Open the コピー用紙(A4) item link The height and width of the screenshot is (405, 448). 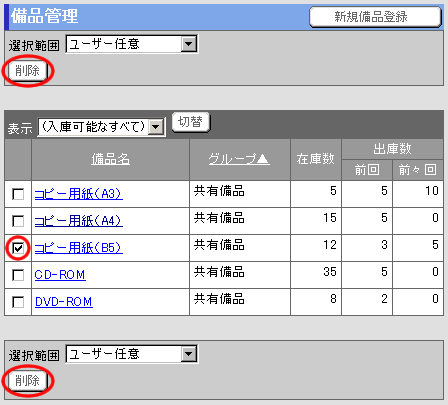(x=79, y=221)
